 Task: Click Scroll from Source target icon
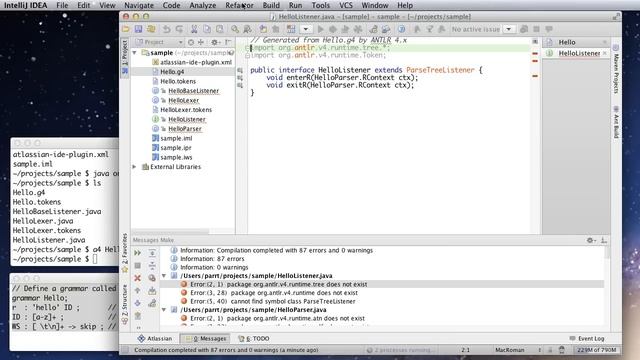pos(191,42)
